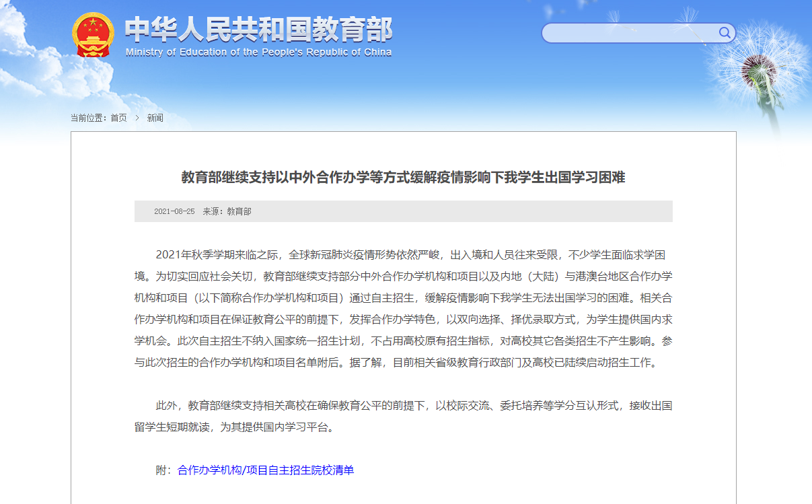Click the paragraph starting with 此外,教育部继续支持
812x504 pixels.
pos(403,416)
